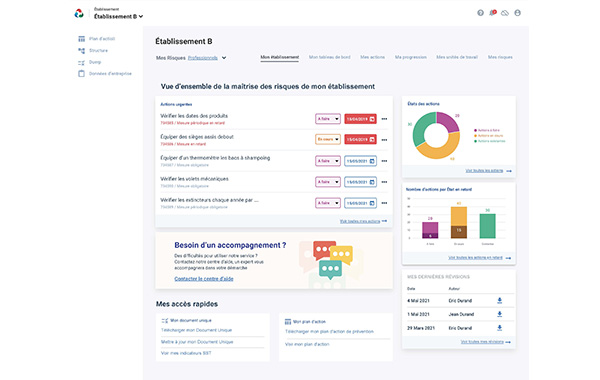Image resolution: width=600 pixels, height=380 pixels.
Task: Open the user account profile icon
Action: point(517,13)
